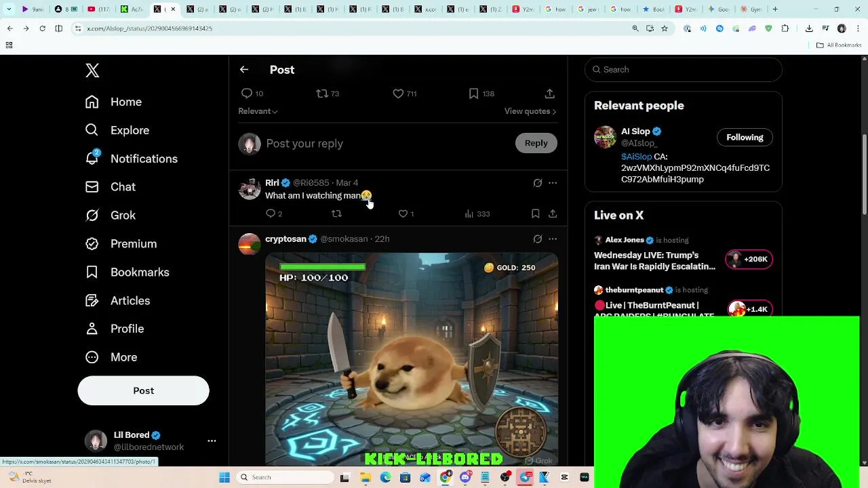The height and width of the screenshot is (488, 868).
Task: Open the browser apps grid icon
Action: pyautogui.click(x=9, y=45)
